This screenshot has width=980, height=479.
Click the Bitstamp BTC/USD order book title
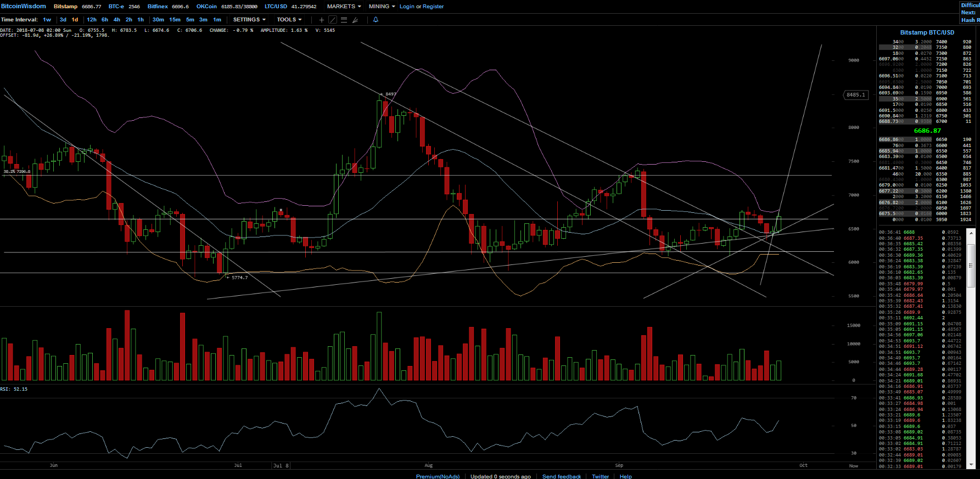pyautogui.click(x=927, y=32)
